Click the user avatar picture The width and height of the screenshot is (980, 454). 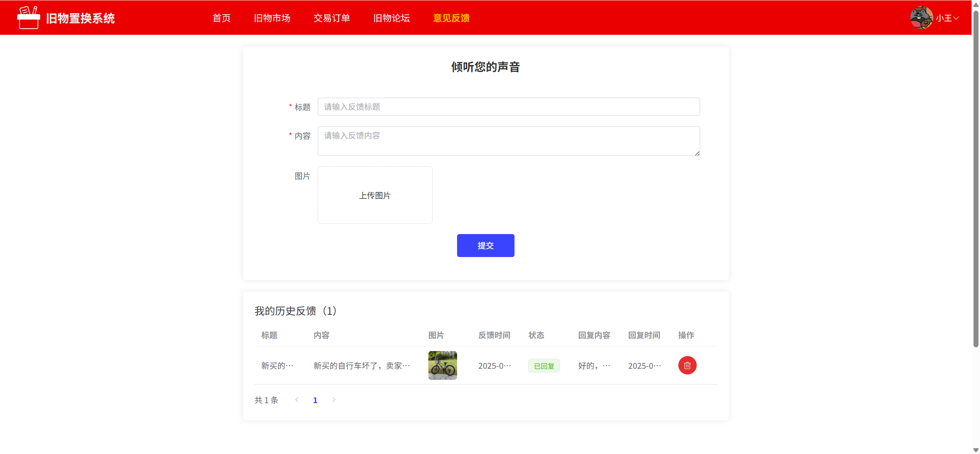(921, 18)
